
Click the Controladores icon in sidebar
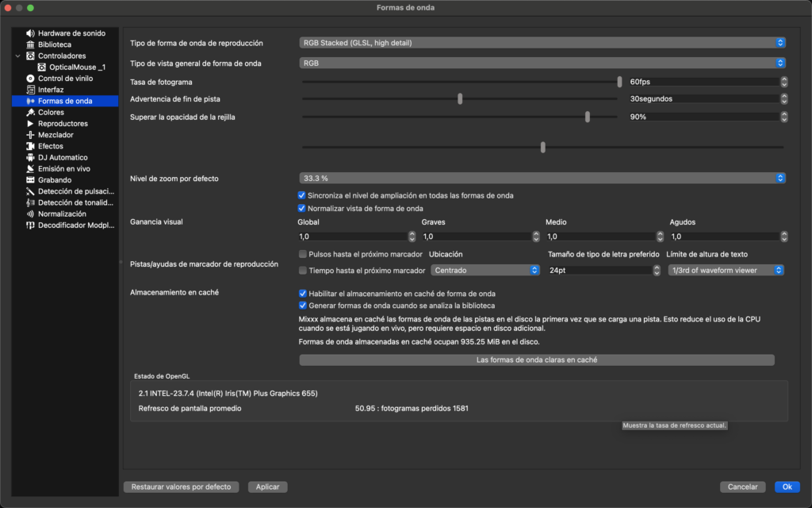(x=30, y=56)
